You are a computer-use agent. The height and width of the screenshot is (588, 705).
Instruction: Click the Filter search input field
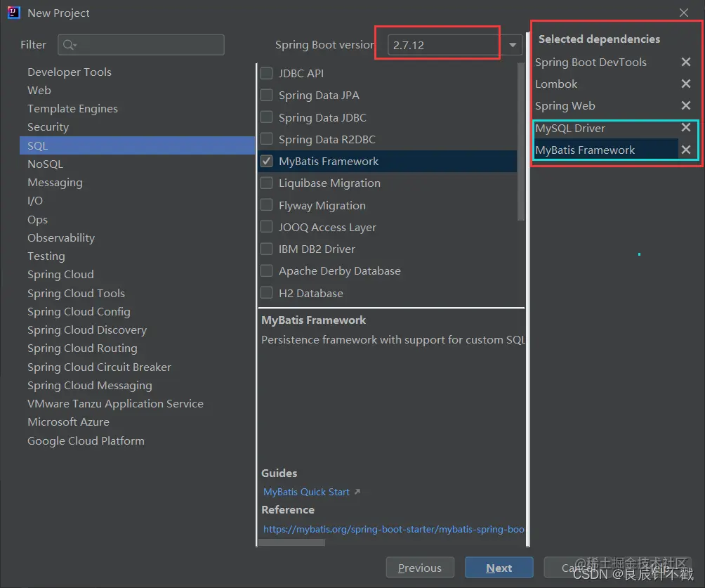[x=141, y=44]
